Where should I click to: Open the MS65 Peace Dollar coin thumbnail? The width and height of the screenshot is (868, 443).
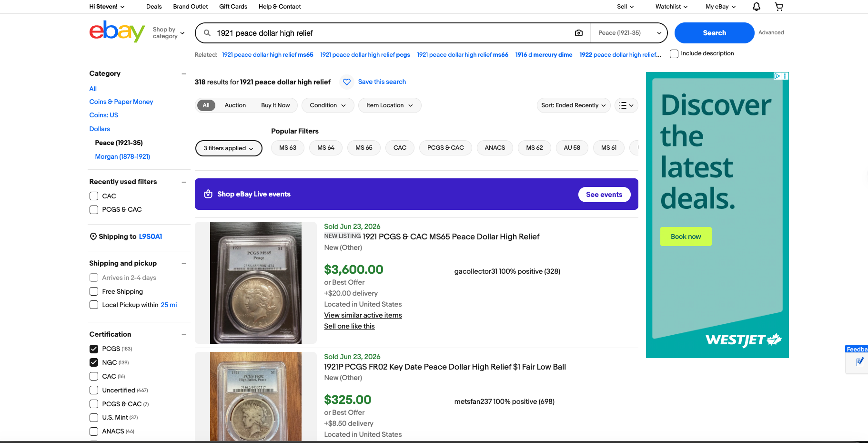click(256, 283)
